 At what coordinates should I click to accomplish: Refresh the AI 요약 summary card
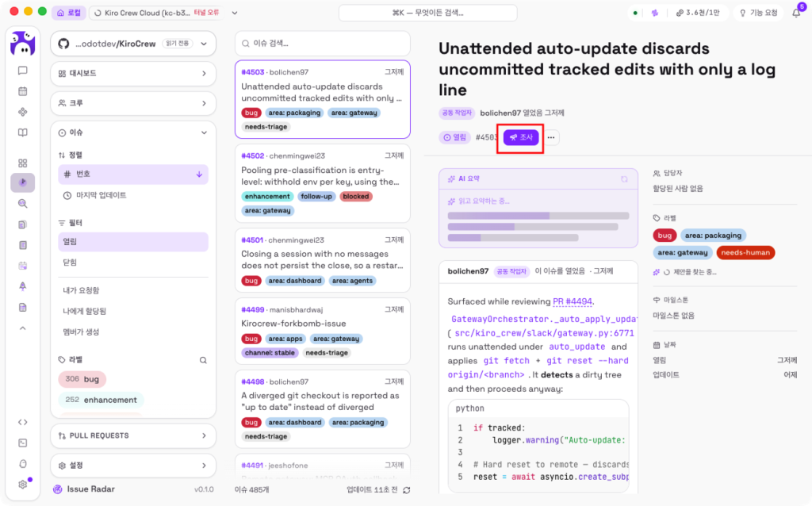coord(624,178)
